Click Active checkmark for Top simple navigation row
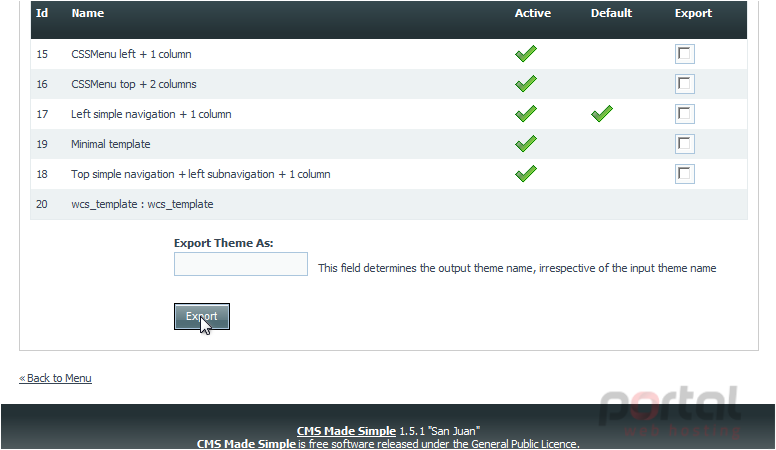Viewport: 776px width, 450px height. point(526,173)
